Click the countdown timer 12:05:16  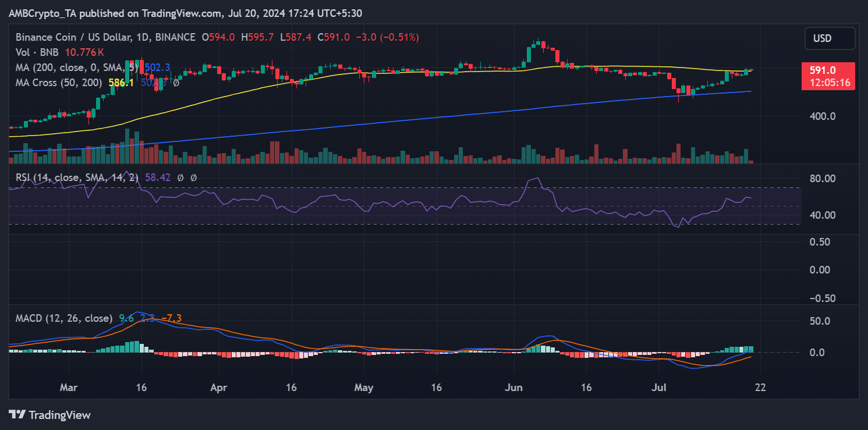point(830,83)
